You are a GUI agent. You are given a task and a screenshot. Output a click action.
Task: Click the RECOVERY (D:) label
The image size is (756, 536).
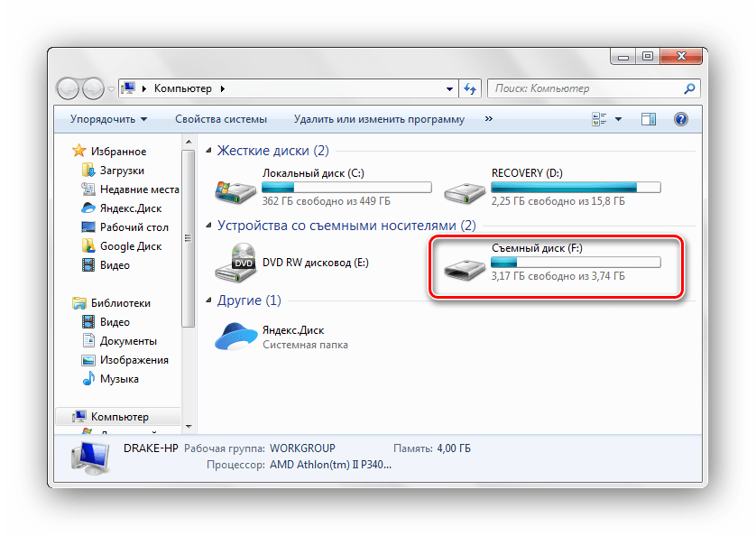click(x=527, y=173)
